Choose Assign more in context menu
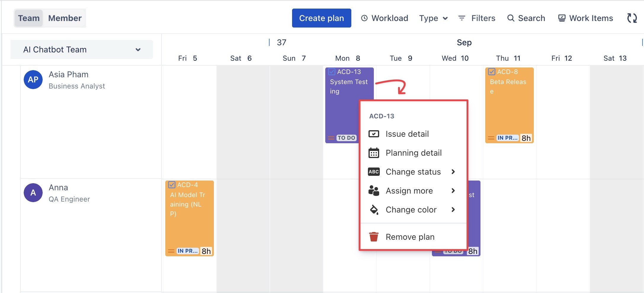644x293 pixels. pyautogui.click(x=409, y=191)
